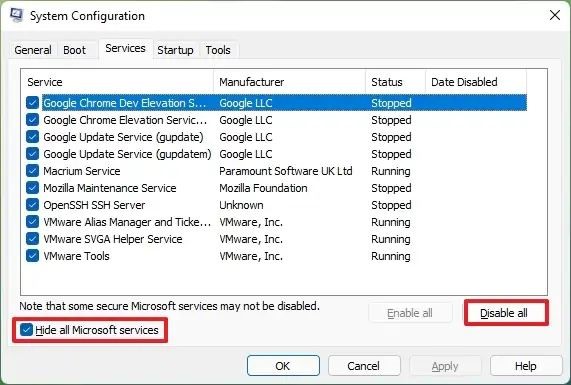This screenshot has width=571, height=385.
Task: Select the Macrium Service row name
Action: (x=82, y=171)
